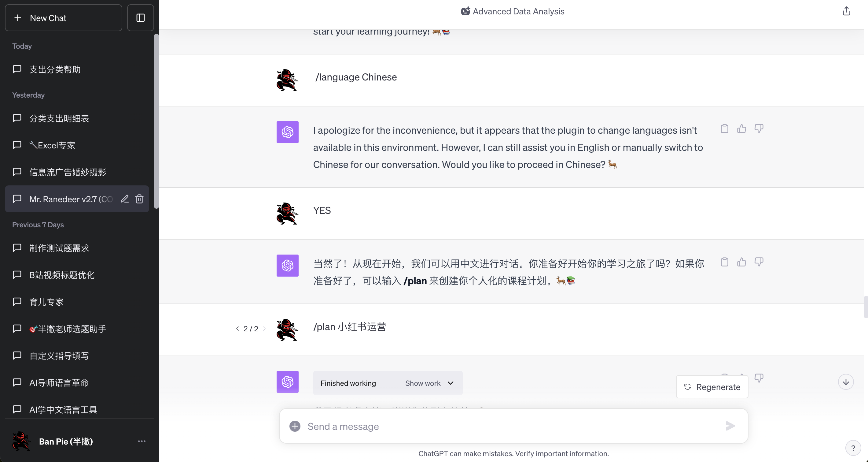Start a New Chat
The image size is (868, 462).
click(x=63, y=18)
